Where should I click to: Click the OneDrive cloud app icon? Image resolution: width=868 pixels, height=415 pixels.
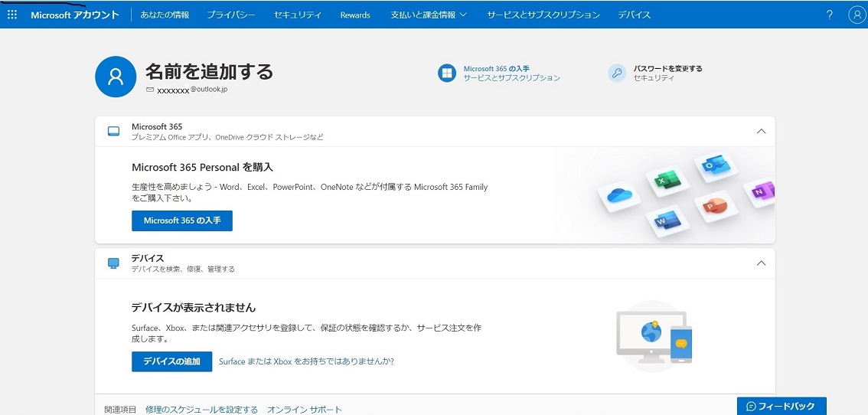point(619,195)
